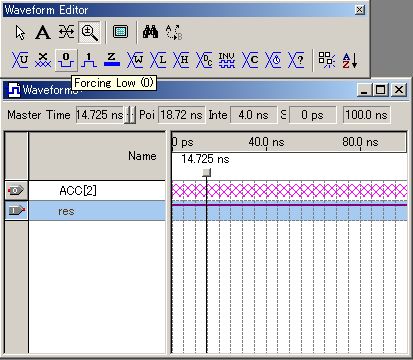
Task: Click the 80.0 ns ruler mark
Action: coord(360,142)
